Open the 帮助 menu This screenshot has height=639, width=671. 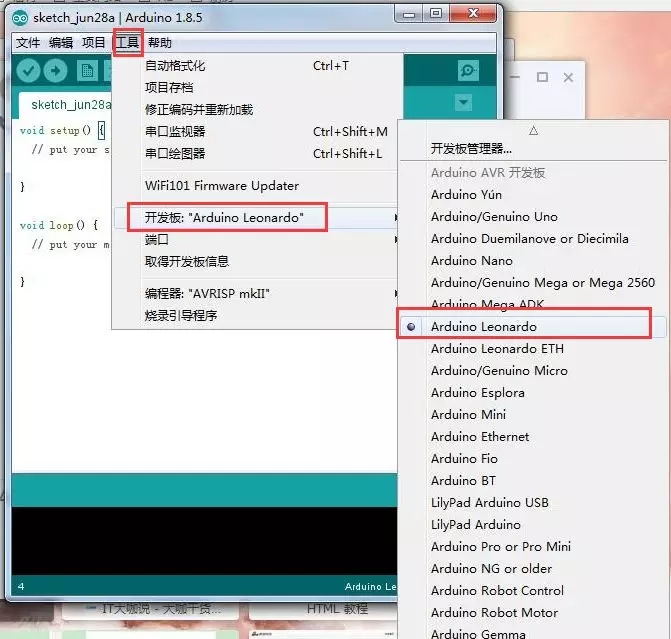(x=160, y=43)
